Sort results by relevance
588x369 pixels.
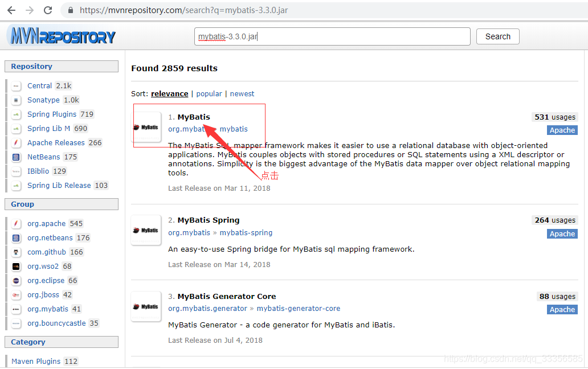[x=169, y=93]
